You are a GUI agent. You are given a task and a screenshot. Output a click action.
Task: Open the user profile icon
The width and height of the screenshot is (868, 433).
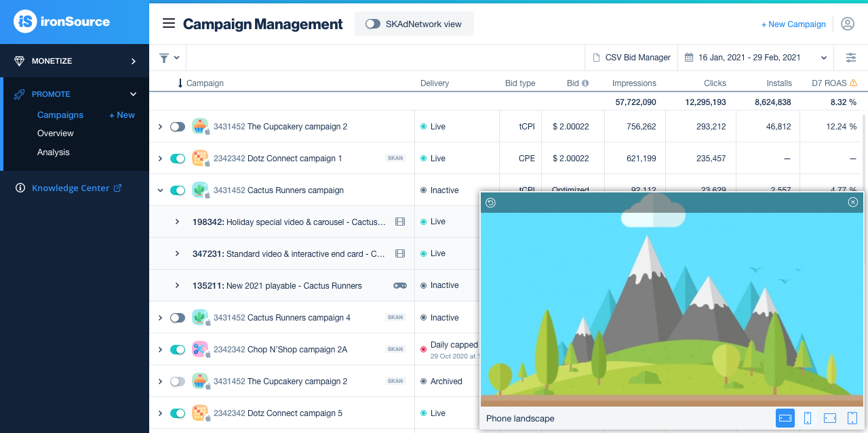click(848, 24)
